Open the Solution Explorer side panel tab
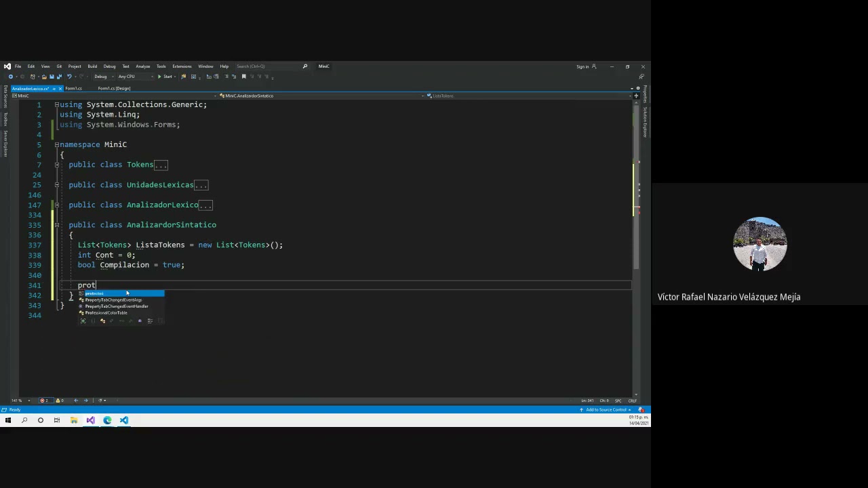868x488 pixels. [646, 122]
